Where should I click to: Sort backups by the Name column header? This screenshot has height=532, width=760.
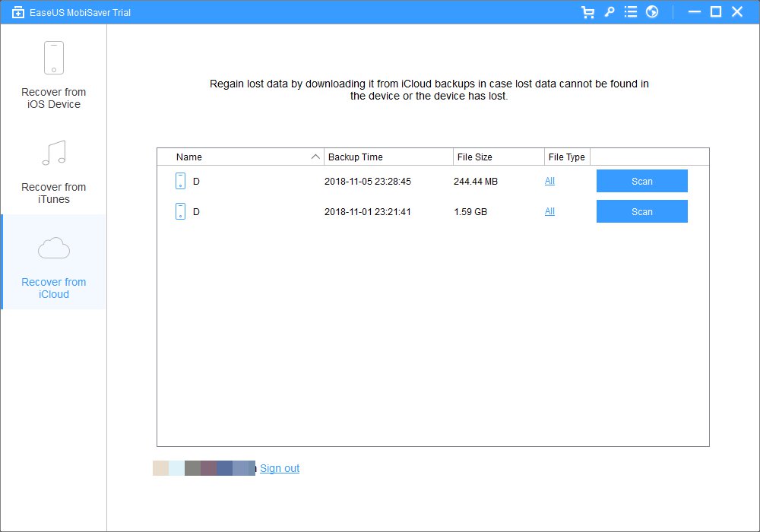189,157
